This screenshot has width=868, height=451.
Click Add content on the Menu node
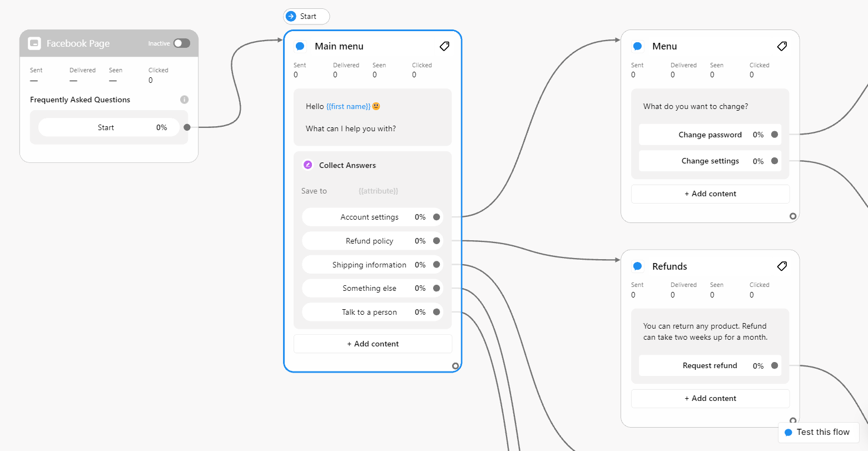point(710,194)
